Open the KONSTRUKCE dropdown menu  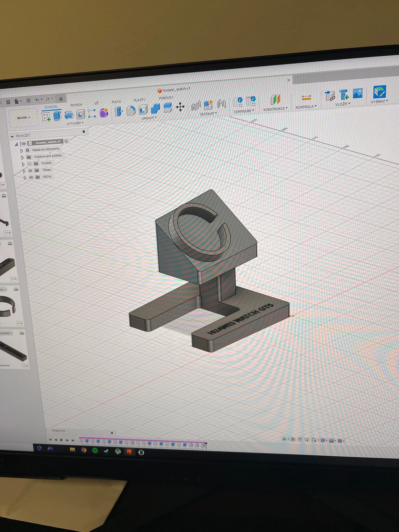pyautogui.click(x=275, y=109)
